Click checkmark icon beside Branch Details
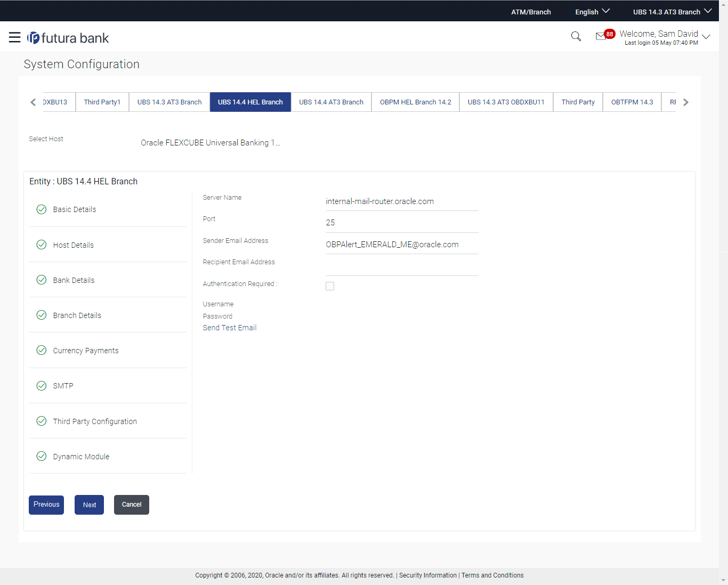The width and height of the screenshot is (728, 585). [x=41, y=315]
